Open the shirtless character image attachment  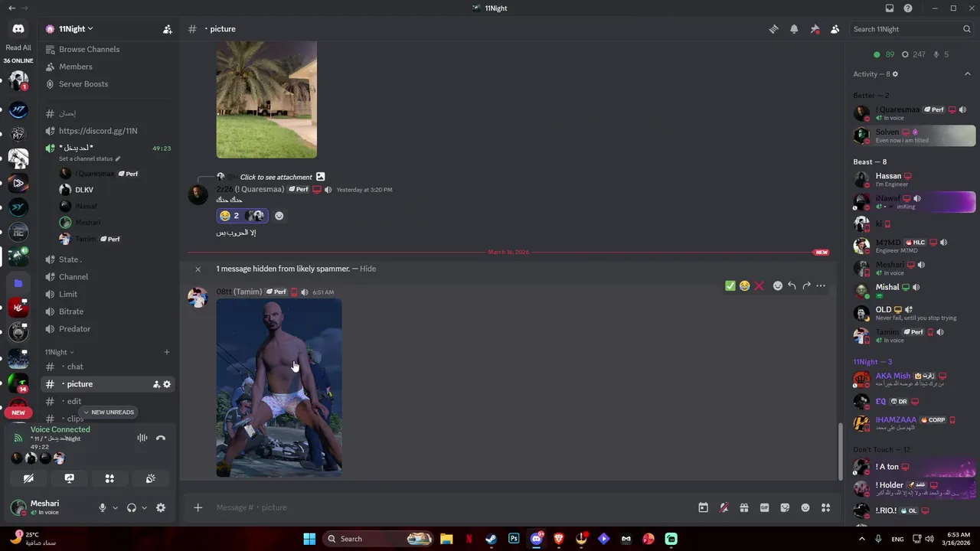point(279,387)
